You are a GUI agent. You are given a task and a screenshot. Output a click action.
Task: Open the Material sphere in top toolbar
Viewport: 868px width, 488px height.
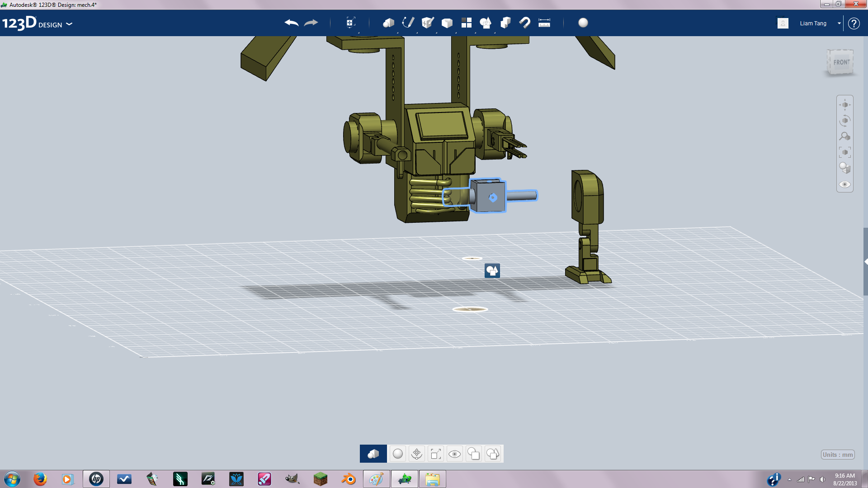(x=583, y=23)
